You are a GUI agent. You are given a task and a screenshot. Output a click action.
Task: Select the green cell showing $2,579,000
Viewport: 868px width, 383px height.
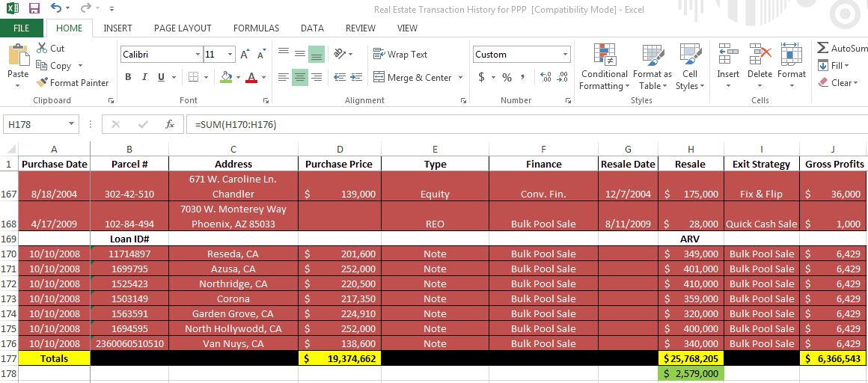coord(691,373)
